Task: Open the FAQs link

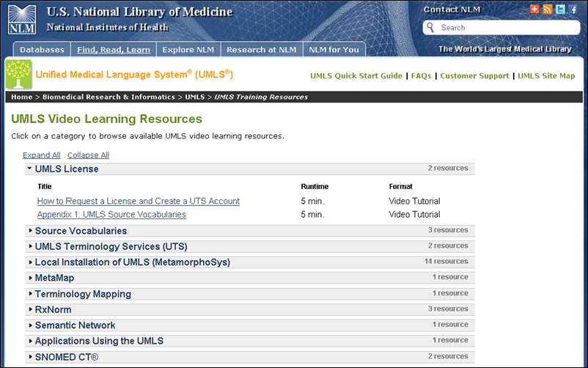Action: tap(421, 76)
